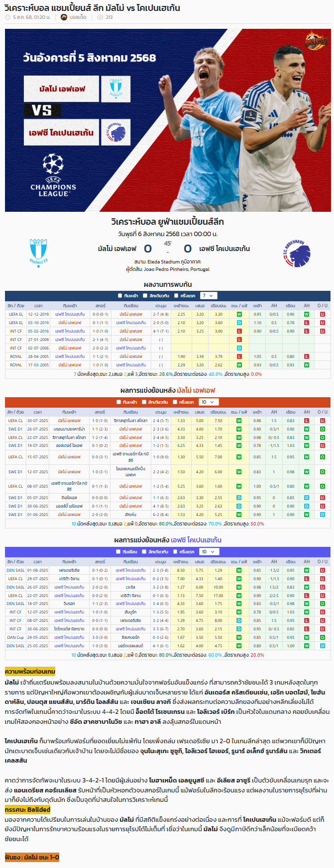
Task: Open เฟรเดอริเซีย home team link for 01-08-2025
Action: pos(70,570)
